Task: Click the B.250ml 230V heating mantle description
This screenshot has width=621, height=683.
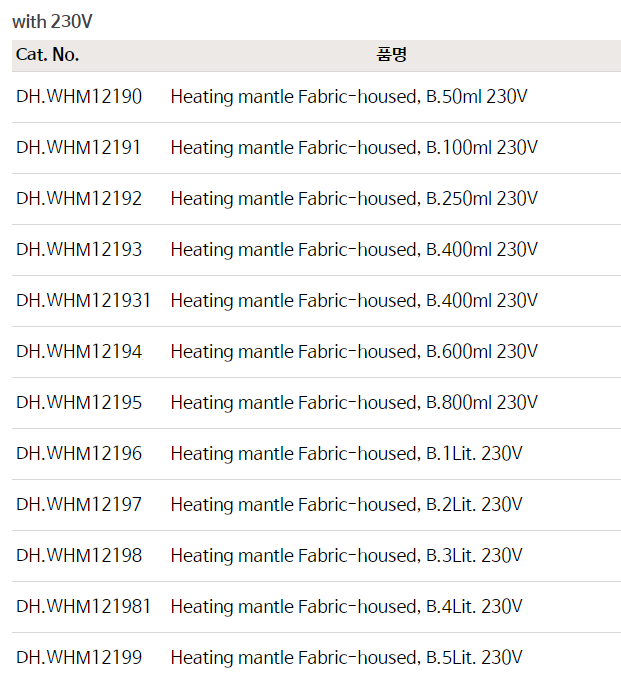Action: click(354, 199)
